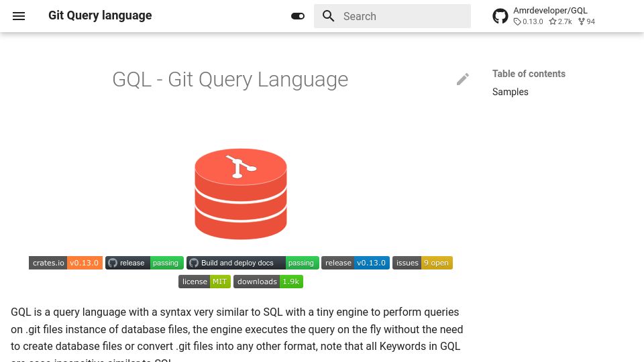Click the Table of contents label
Screen dimensions: 644x362
tap(529, 74)
